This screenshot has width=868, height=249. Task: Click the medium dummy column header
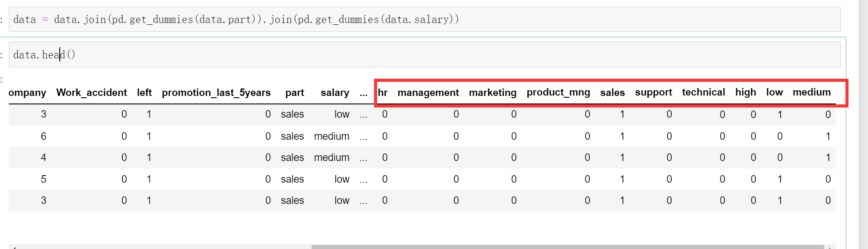811,92
